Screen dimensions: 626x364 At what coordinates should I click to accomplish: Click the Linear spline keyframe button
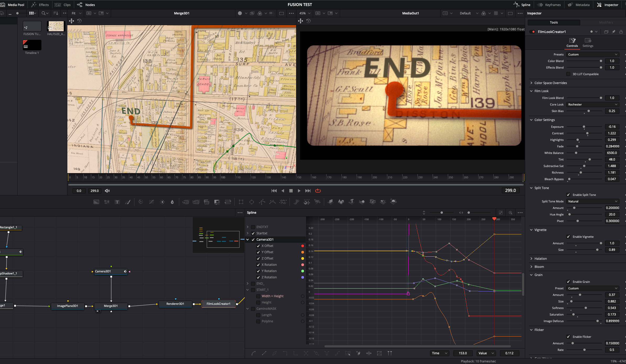264,353
